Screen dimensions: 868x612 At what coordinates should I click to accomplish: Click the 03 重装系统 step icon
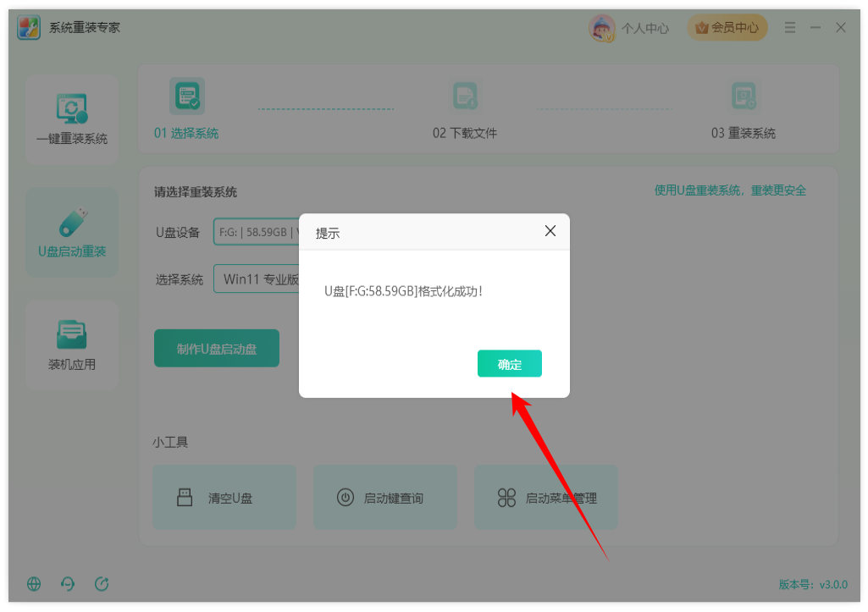744,96
